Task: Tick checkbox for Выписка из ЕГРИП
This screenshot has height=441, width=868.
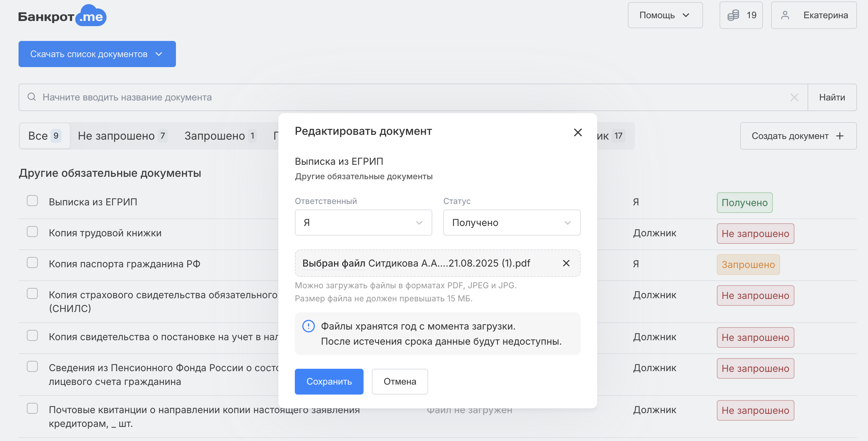Action: (32, 201)
